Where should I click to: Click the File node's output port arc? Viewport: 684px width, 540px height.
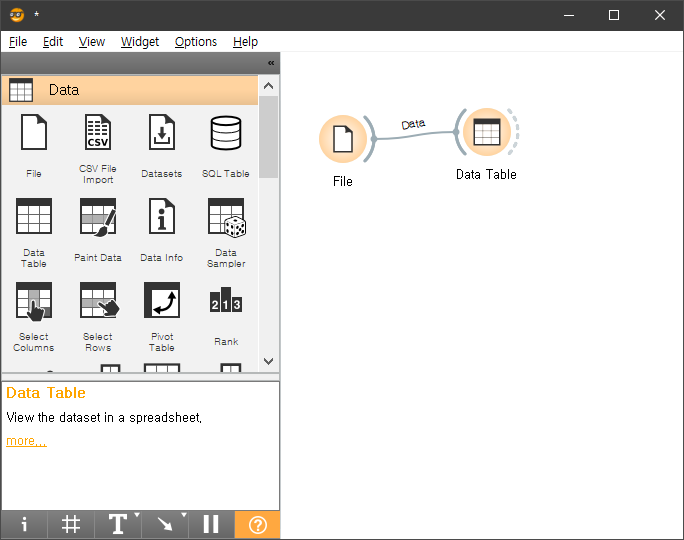coord(371,139)
